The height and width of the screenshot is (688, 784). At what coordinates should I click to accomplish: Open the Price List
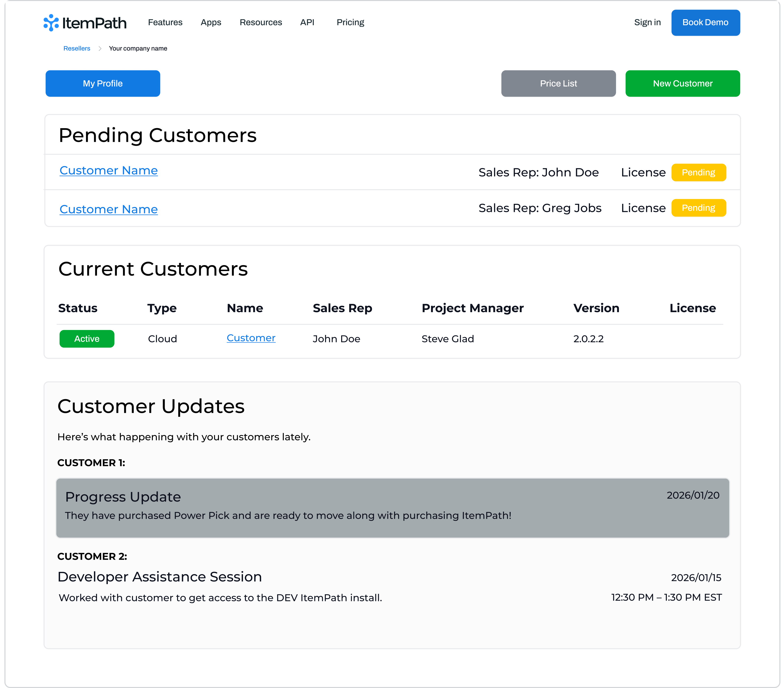[x=558, y=83]
